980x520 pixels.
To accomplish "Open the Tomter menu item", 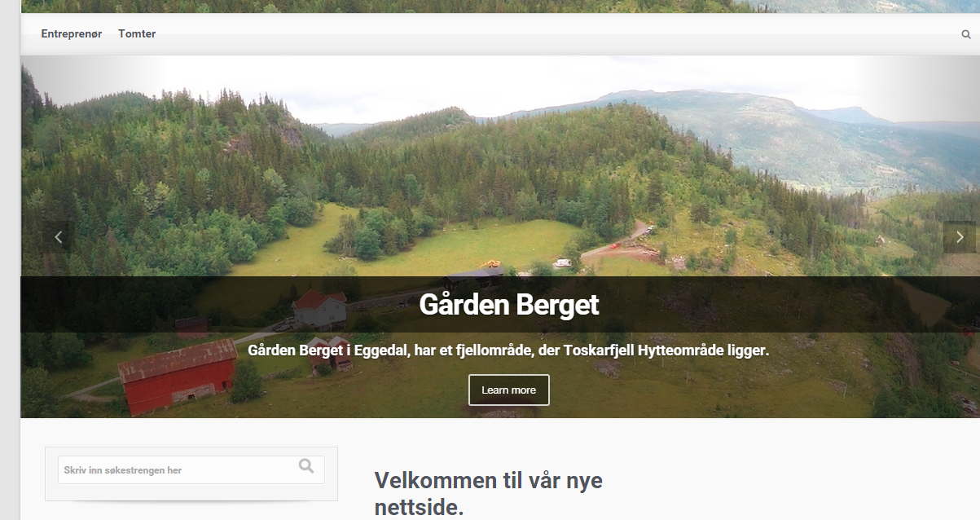I will point(137,34).
